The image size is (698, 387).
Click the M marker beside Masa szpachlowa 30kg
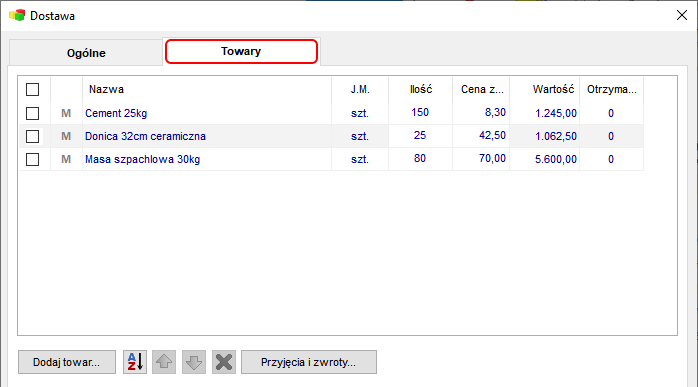66,159
